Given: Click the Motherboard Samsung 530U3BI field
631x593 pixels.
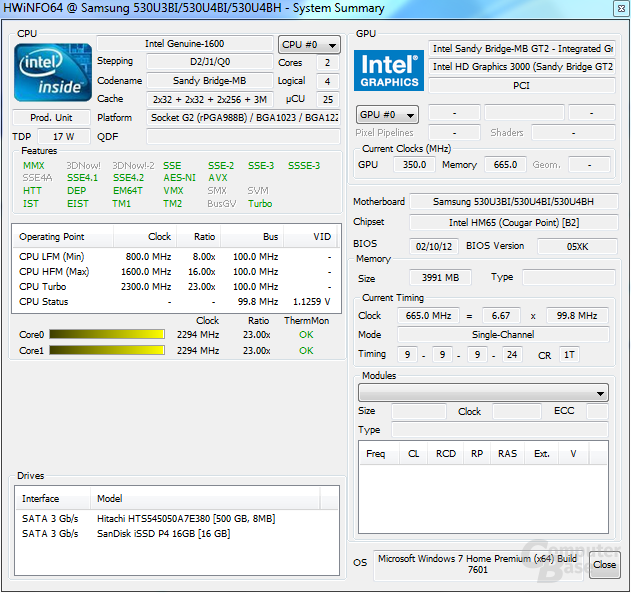Looking at the screenshot, I should [513, 202].
